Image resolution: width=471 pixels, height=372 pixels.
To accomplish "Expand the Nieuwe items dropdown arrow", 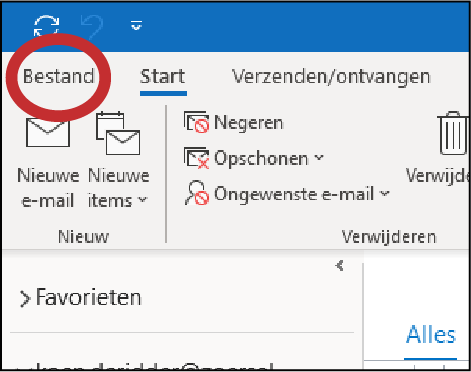I will [143, 200].
